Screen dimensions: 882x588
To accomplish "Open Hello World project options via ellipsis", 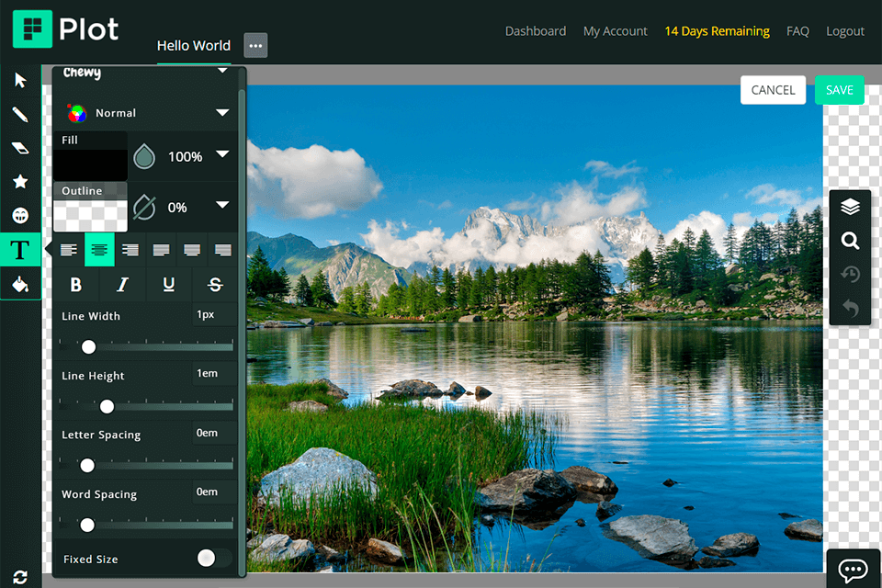I will pos(255,45).
